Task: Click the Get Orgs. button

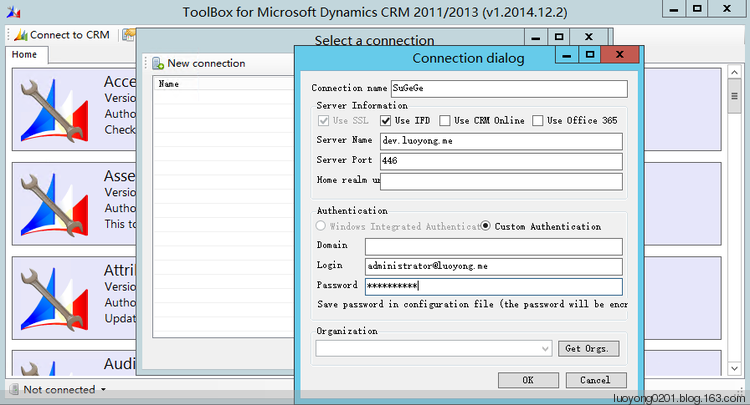Action: (x=588, y=349)
